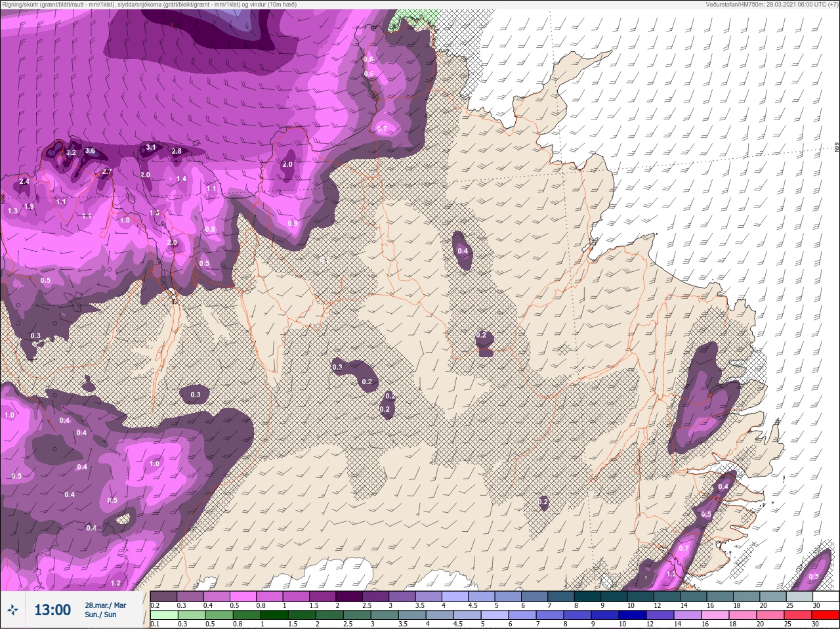Select the 0.1 palest green swatch in rain scale
Image resolution: width=840 pixels, height=629 pixels.
[x=164, y=615]
